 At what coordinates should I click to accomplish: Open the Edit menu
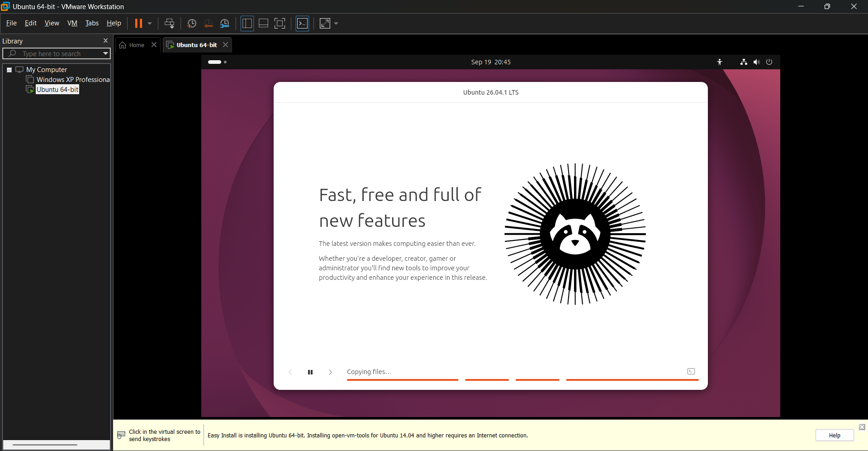[x=30, y=23]
